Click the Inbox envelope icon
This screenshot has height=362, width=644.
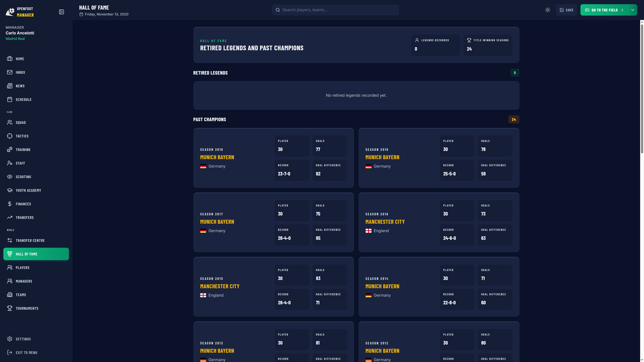tap(10, 72)
